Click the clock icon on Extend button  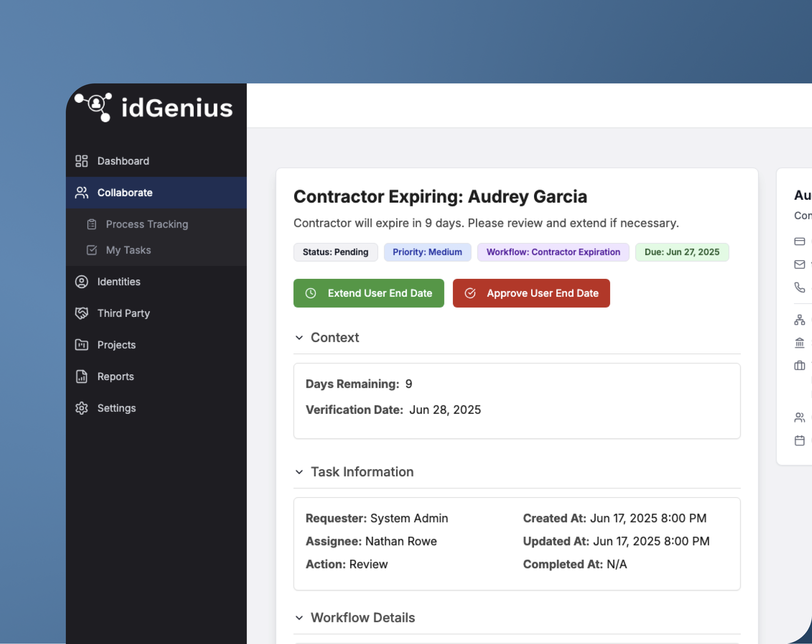[311, 293]
